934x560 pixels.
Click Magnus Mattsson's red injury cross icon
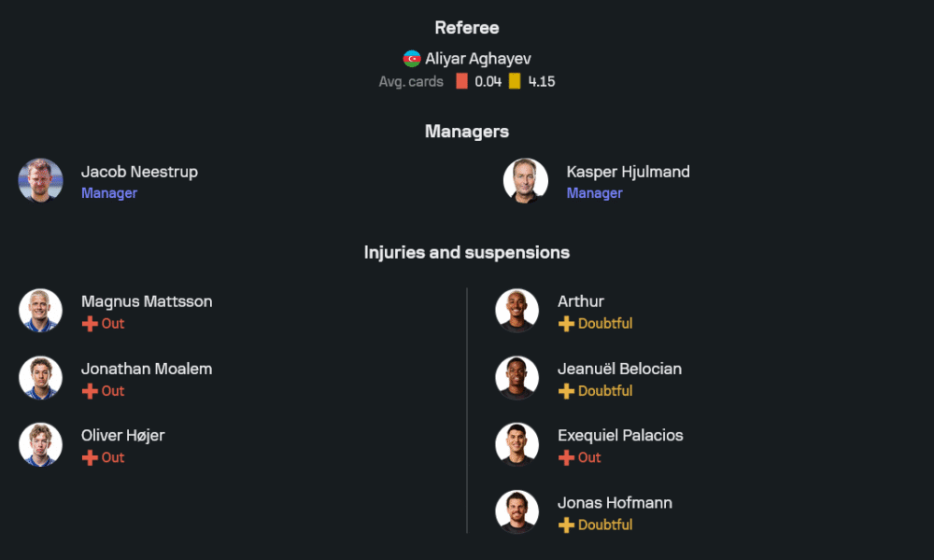pos(90,324)
